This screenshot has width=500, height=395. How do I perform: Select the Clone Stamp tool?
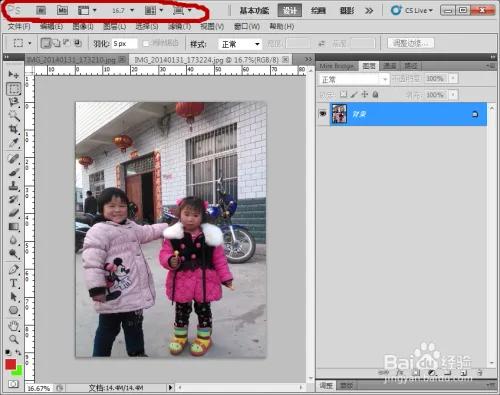coord(13,186)
